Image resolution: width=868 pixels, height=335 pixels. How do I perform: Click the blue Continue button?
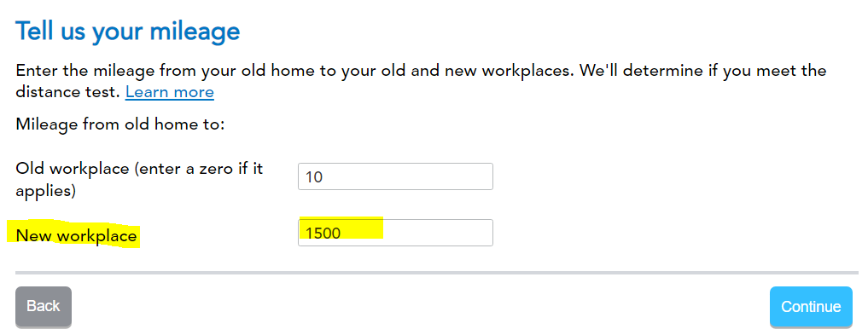pyautogui.click(x=811, y=307)
